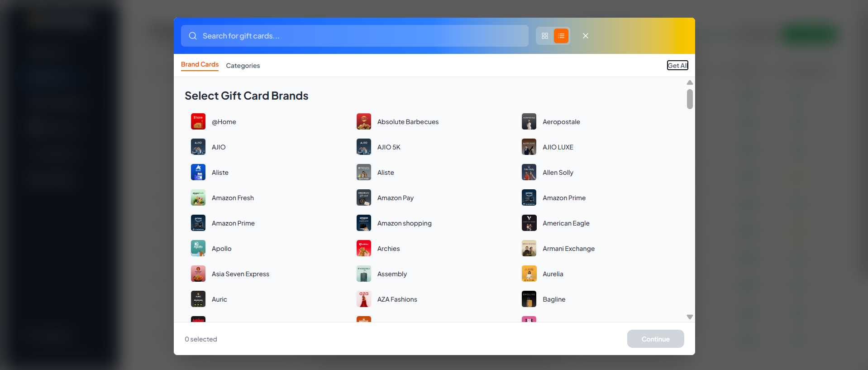Select the Assembly brand icon

(364, 274)
